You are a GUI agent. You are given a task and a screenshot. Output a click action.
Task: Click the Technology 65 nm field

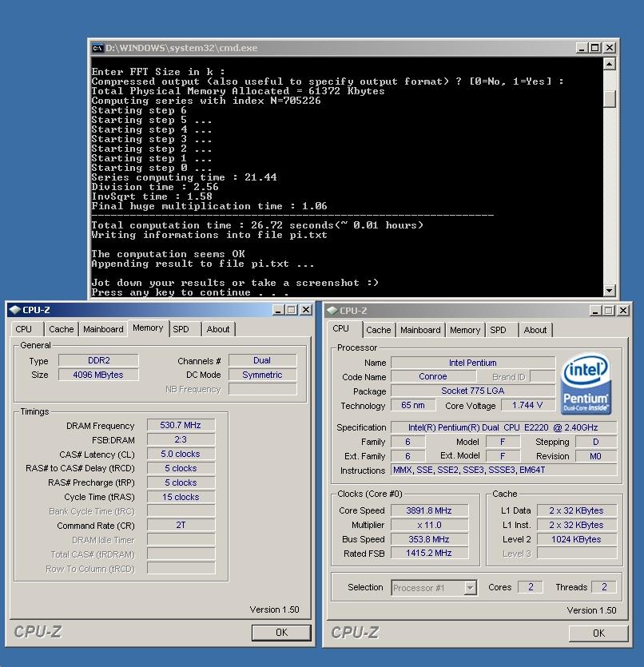[413, 405]
